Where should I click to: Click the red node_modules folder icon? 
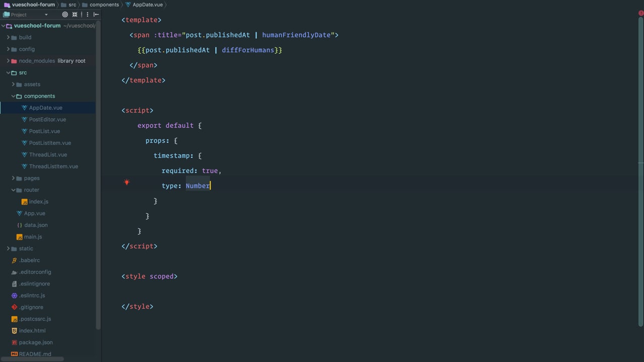pos(14,61)
